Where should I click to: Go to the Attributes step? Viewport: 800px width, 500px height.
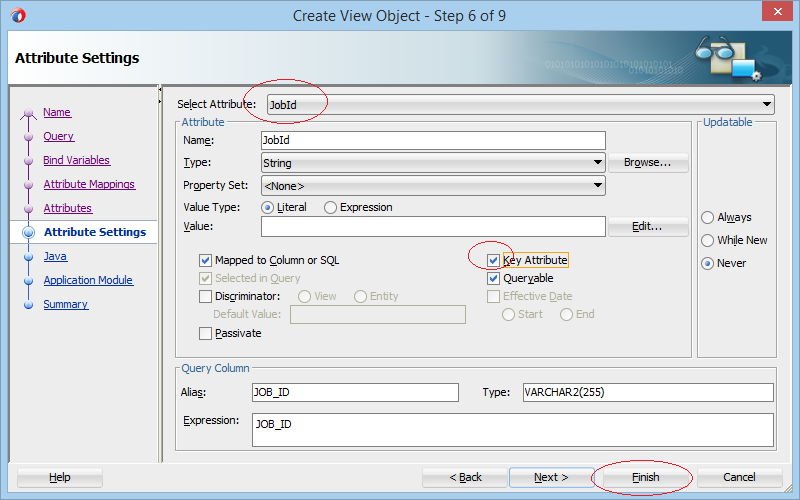[x=67, y=208]
